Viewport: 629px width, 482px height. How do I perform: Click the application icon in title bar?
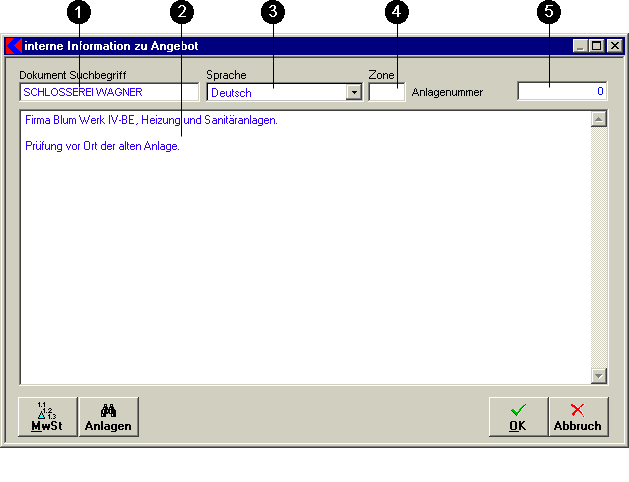tap(14, 46)
